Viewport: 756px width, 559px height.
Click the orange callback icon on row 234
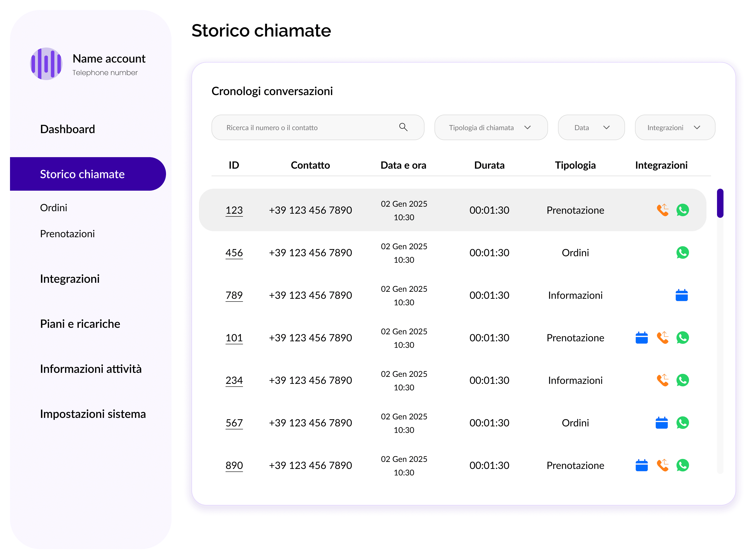[x=662, y=380]
